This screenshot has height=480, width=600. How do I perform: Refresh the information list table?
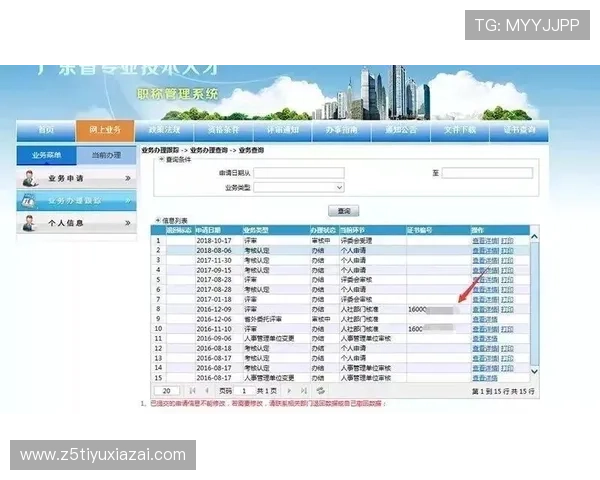point(321,391)
